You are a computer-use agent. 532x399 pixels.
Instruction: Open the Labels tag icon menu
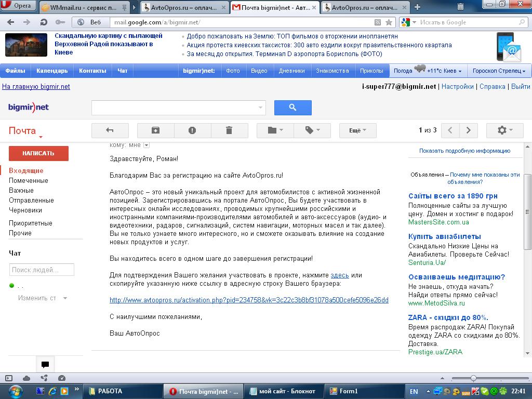click(x=312, y=130)
